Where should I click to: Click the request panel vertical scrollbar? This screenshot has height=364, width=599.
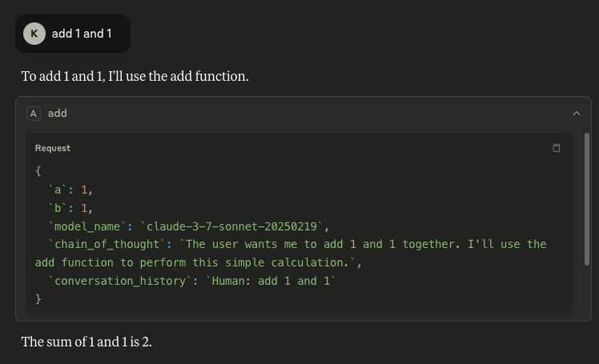tap(587, 198)
